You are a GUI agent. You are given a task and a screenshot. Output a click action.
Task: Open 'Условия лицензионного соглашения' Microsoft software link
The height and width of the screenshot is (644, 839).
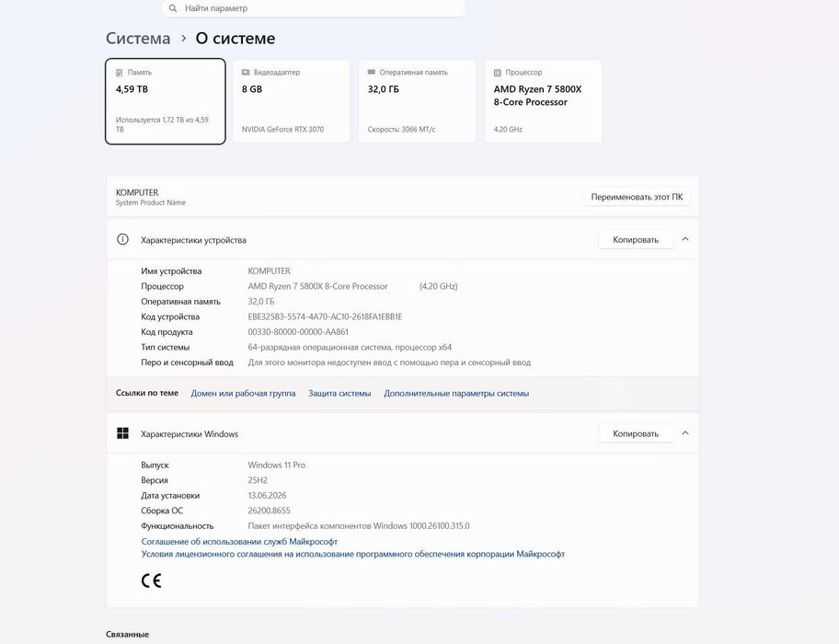(x=353, y=554)
